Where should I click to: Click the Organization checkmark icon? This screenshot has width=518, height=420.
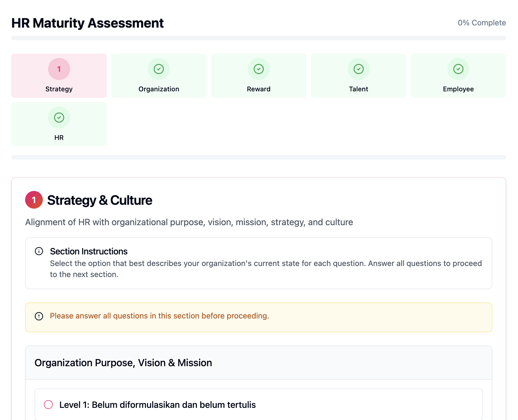coord(159,69)
